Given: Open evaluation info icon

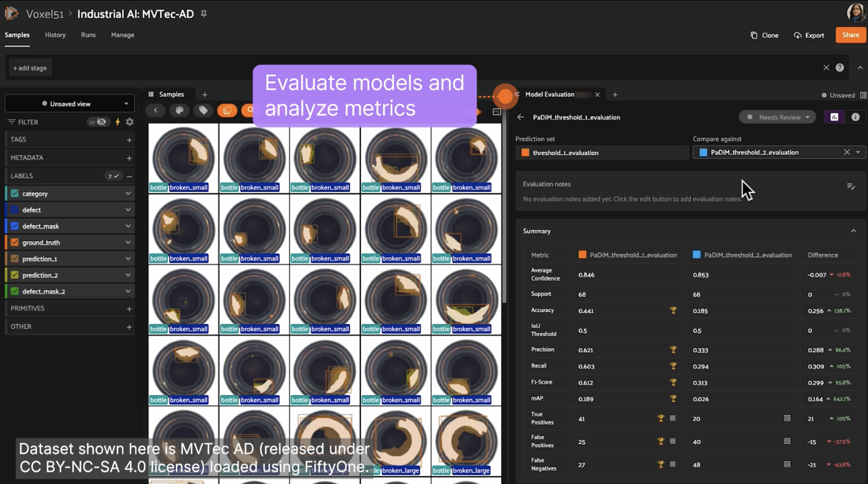Looking at the screenshot, I should coord(855,117).
